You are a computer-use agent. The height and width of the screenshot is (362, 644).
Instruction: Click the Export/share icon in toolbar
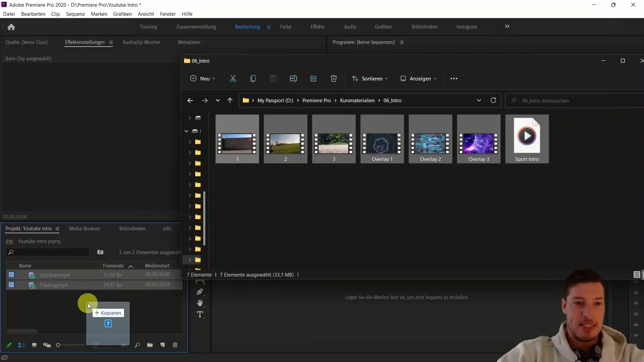click(314, 79)
